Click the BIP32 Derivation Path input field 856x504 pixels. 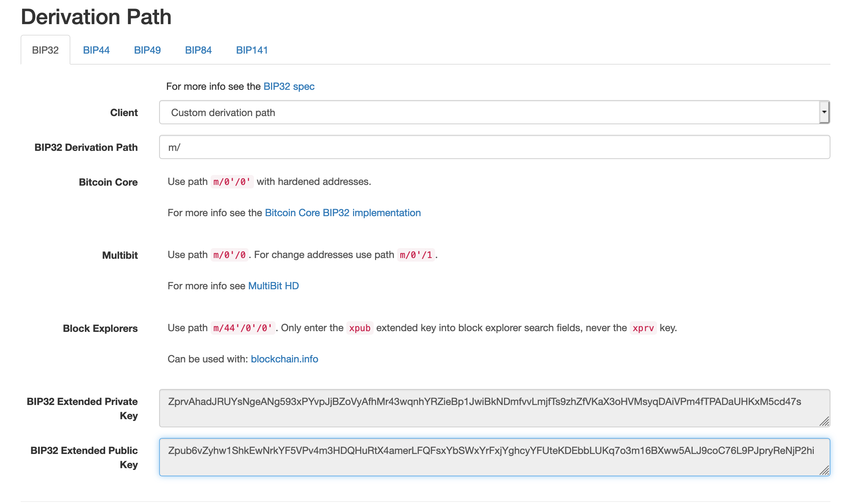click(x=495, y=148)
